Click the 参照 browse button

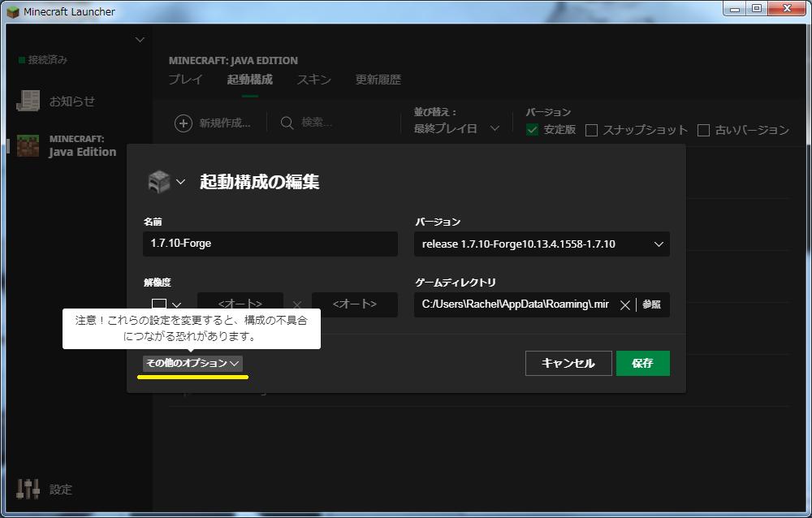pyautogui.click(x=651, y=304)
